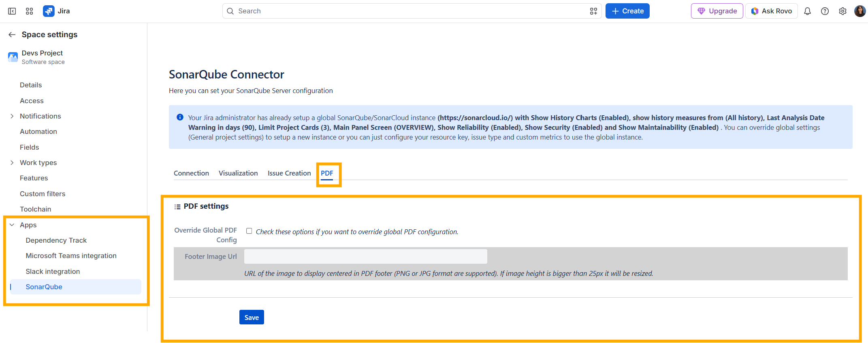Expand the Work types section chevron
Image resolution: width=868 pixels, height=343 pixels.
[12, 163]
